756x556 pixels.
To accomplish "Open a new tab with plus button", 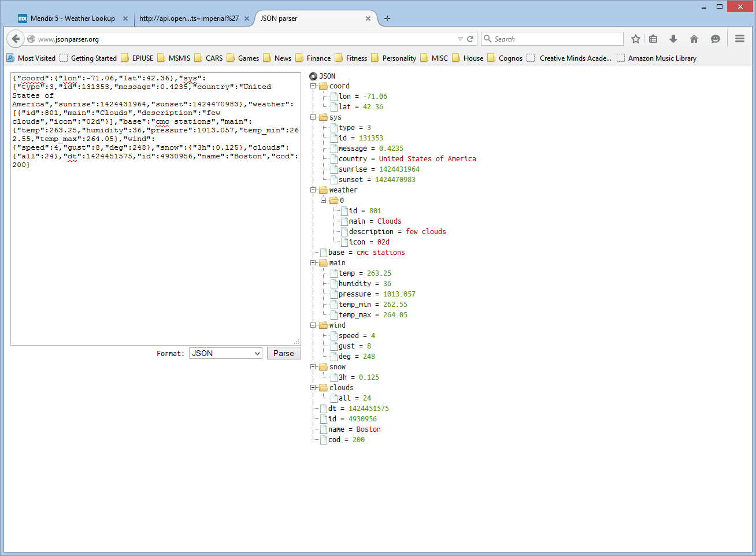I will [387, 18].
